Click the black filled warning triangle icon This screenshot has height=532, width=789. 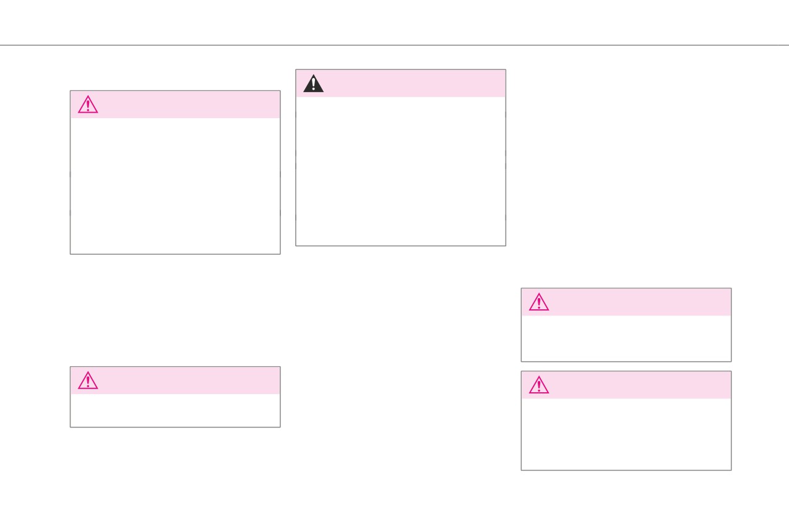pyautogui.click(x=313, y=84)
